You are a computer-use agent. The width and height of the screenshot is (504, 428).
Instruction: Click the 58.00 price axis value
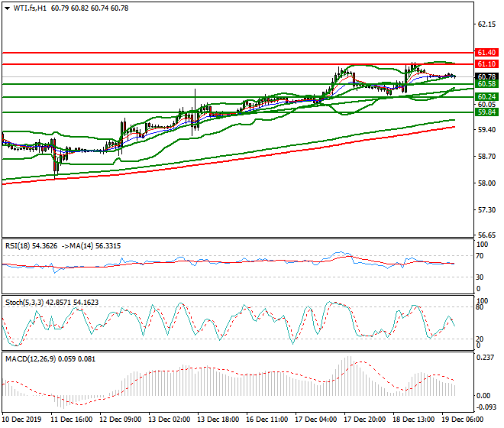pyautogui.click(x=486, y=183)
